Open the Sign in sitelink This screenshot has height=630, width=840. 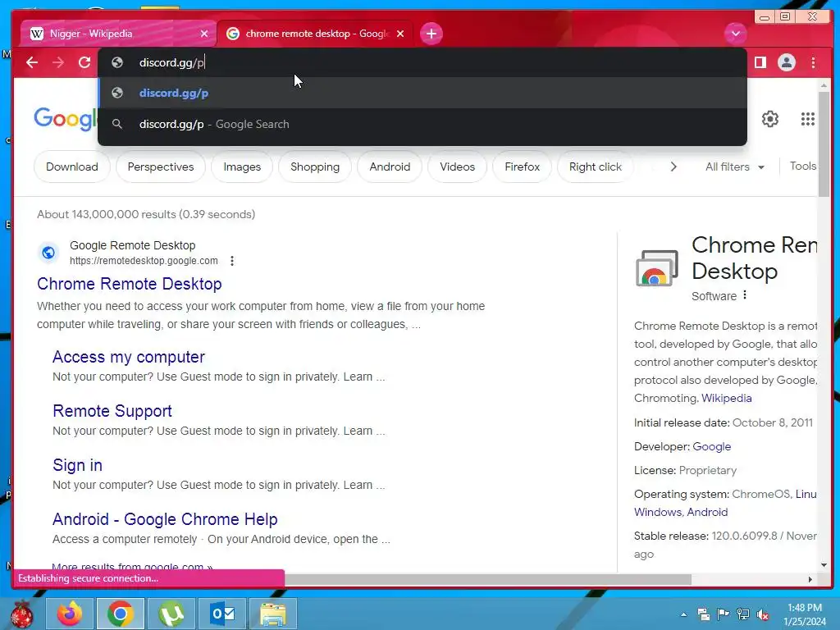click(77, 465)
